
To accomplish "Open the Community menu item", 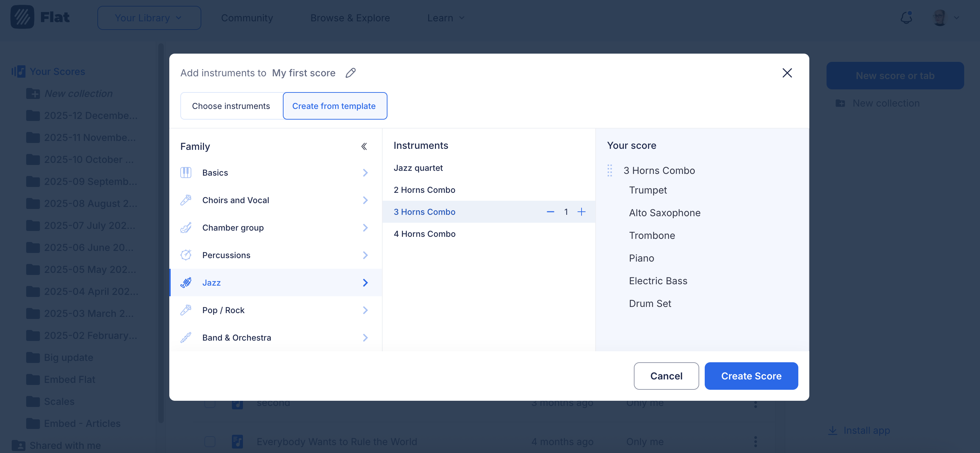I will [247, 18].
